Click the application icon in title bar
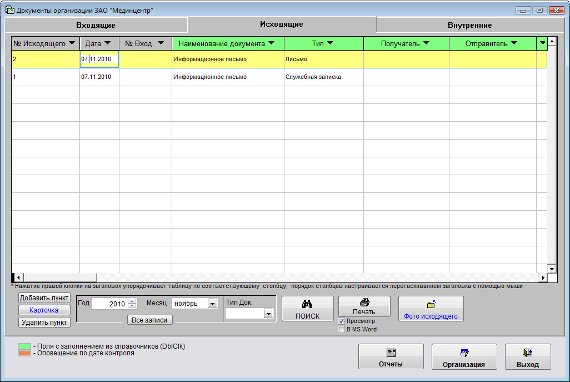The image size is (570, 382). pyautogui.click(x=10, y=10)
